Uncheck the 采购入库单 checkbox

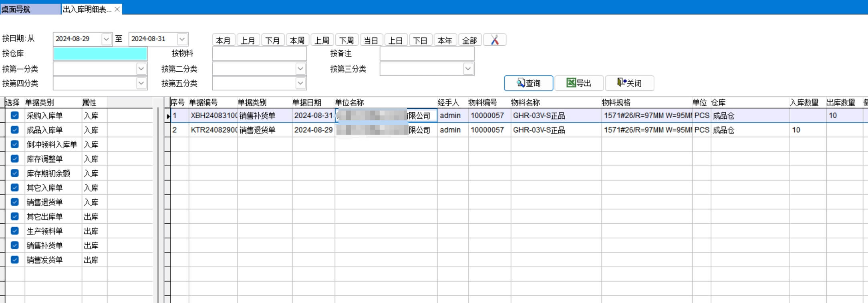15,115
